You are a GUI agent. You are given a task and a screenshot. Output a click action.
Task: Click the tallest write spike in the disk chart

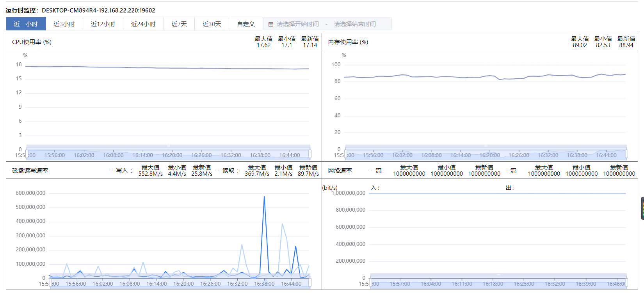[x=264, y=197]
